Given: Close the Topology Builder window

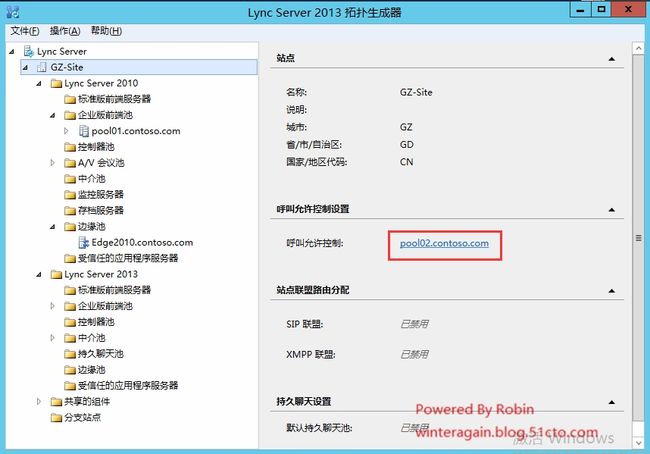Looking at the screenshot, I should (628, 10).
